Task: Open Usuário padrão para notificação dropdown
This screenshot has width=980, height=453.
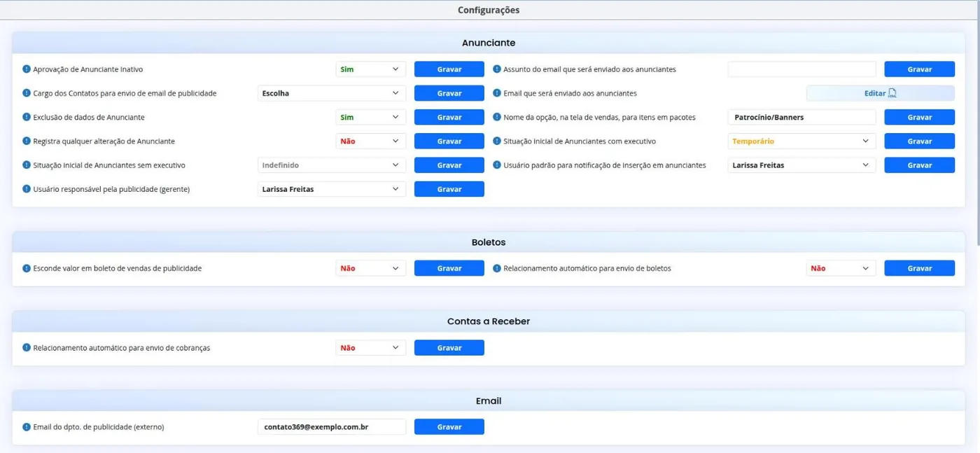Action: [x=802, y=165]
